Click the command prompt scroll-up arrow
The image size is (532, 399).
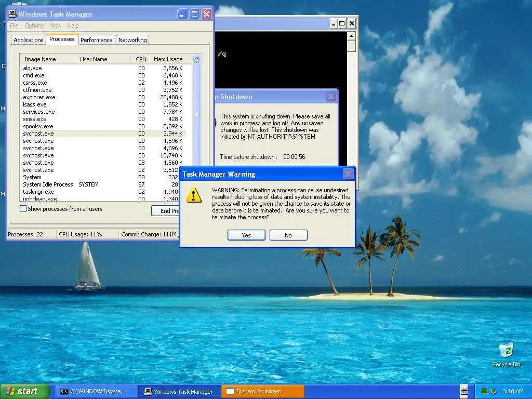click(x=352, y=36)
